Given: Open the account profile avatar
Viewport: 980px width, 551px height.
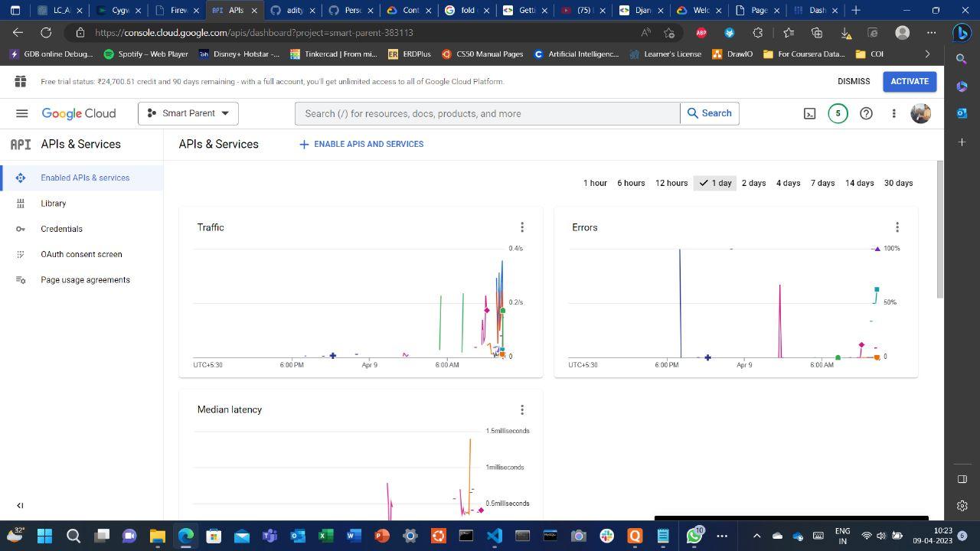Looking at the screenshot, I should [920, 113].
